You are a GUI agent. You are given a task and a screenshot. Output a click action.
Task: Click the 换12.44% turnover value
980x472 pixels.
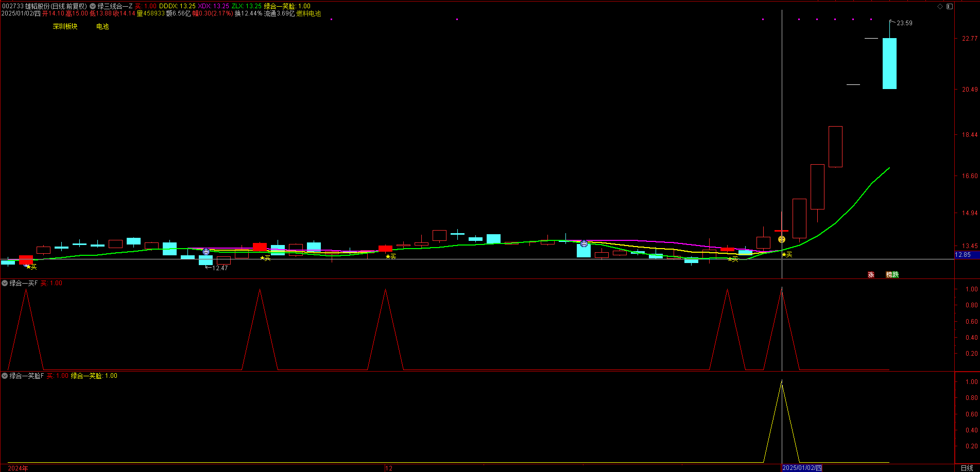(x=249, y=13)
